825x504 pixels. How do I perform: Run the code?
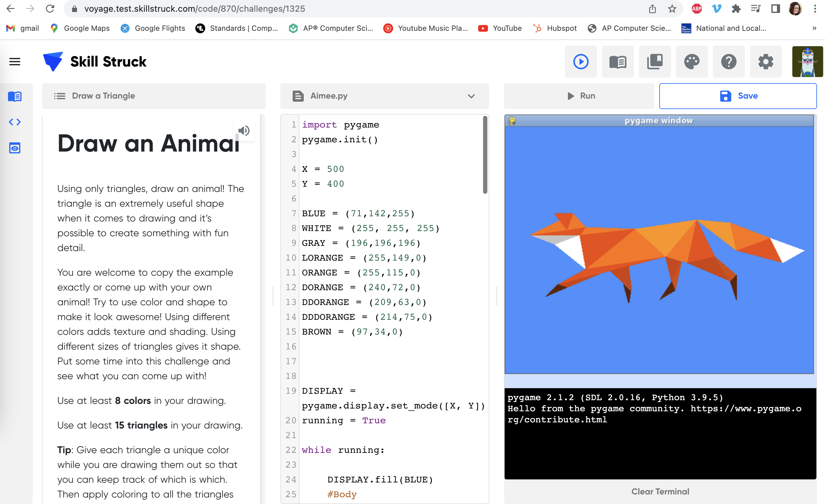579,96
